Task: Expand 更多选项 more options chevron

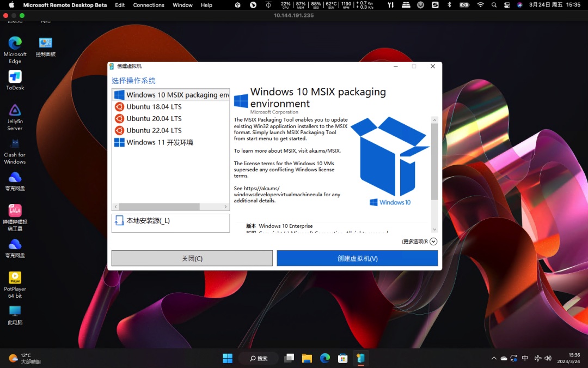Action: [433, 242]
